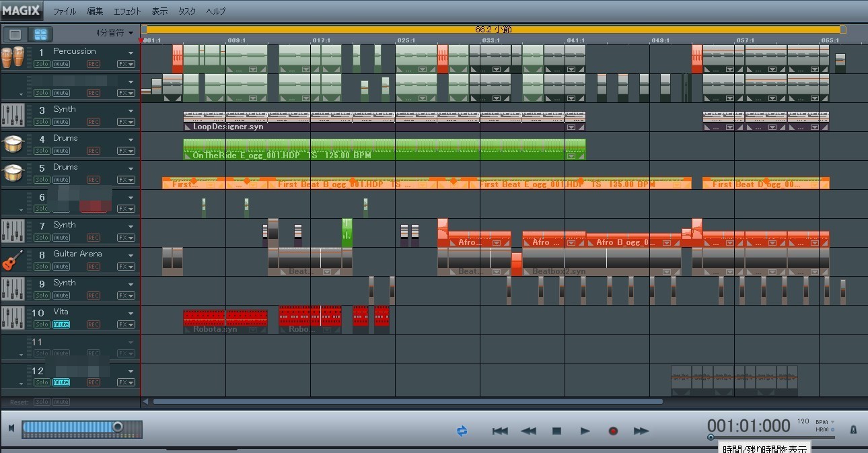
Task: Open FX dropdown for Percussion track
Action: click(126, 64)
